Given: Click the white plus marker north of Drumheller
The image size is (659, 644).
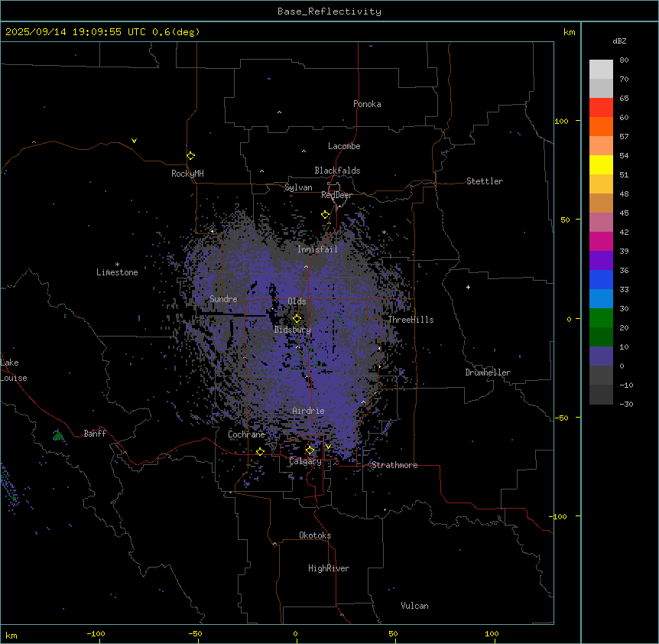Looking at the screenshot, I should [x=468, y=287].
